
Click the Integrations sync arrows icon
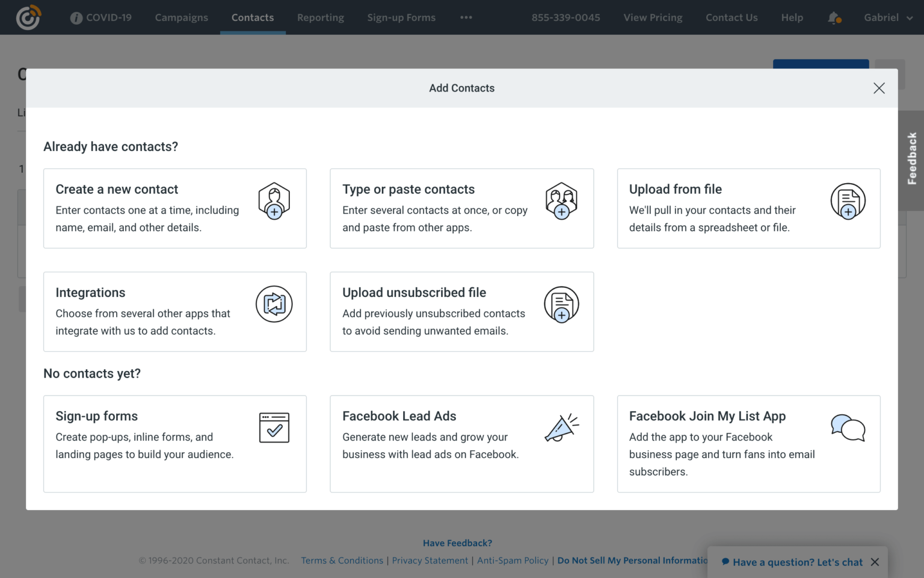click(x=274, y=304)
